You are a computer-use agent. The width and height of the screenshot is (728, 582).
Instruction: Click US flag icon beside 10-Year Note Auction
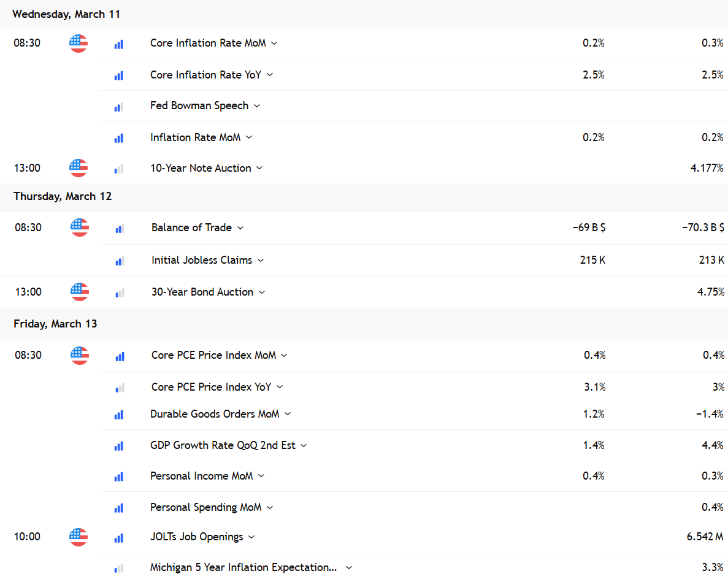click(x=79, y=168)
